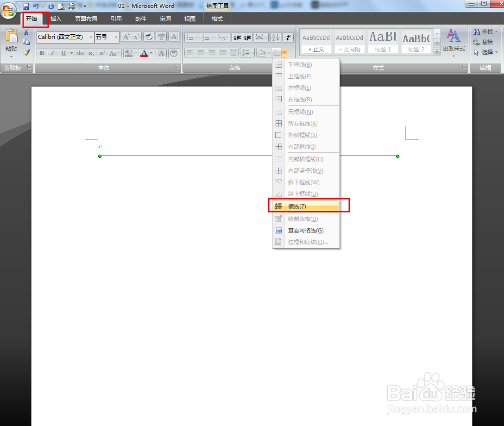Screen dimensions: 504x426
Task: Grow the font size
Action: (x=126, y=37)
